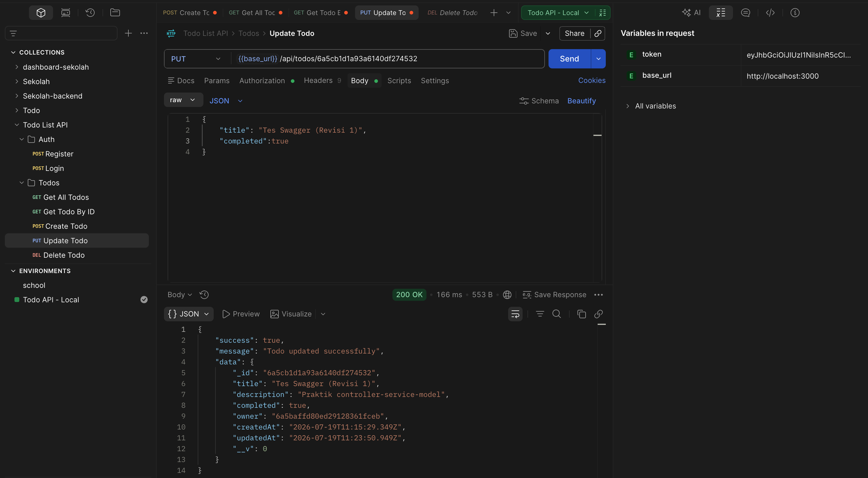Open the code snippet icon

pyautogui.click(x=770, y=13)
